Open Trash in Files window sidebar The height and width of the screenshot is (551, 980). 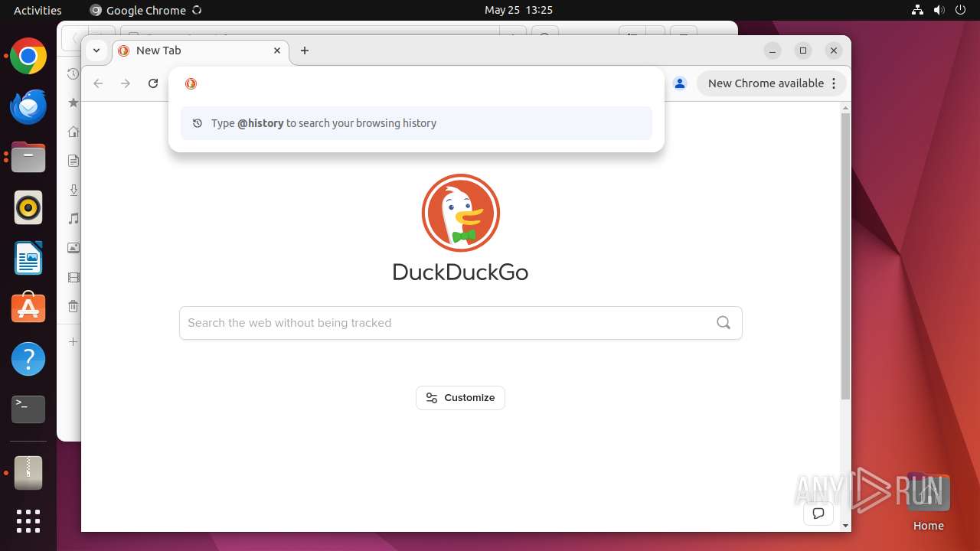pyautogui.click(x=73, y=306)
